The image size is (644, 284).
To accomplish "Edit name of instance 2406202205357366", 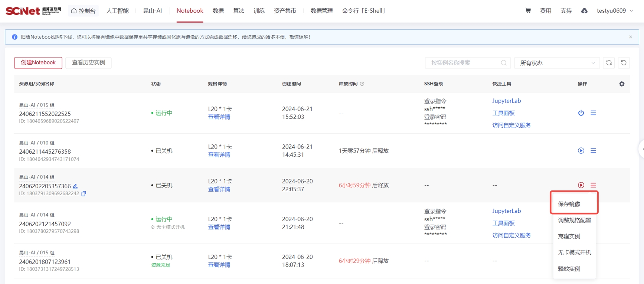I will (x=75, y=186).
